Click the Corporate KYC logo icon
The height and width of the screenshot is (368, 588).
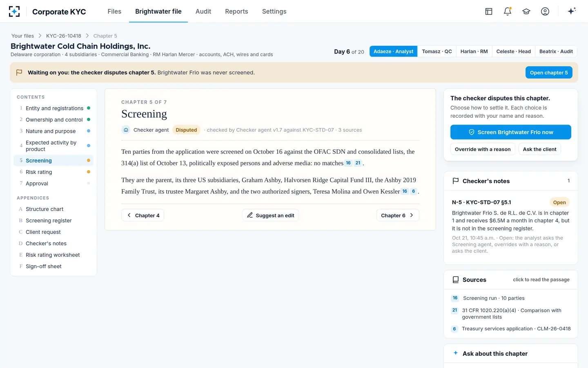tap(14, 11)
